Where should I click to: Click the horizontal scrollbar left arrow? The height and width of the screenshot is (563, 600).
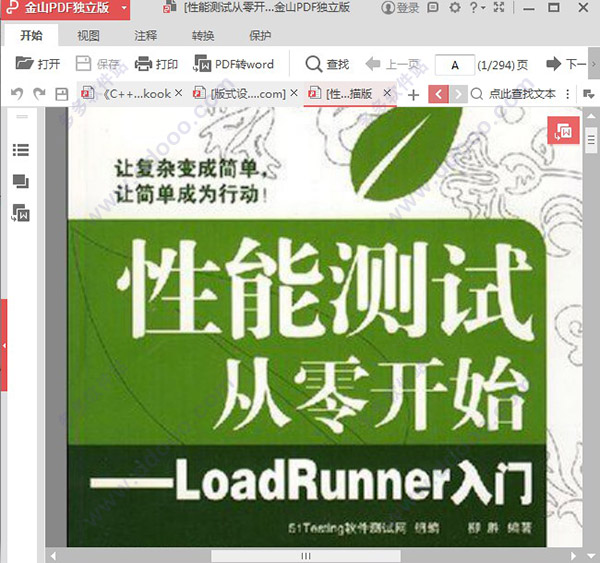pyautogui.click(x=53, y=556)
